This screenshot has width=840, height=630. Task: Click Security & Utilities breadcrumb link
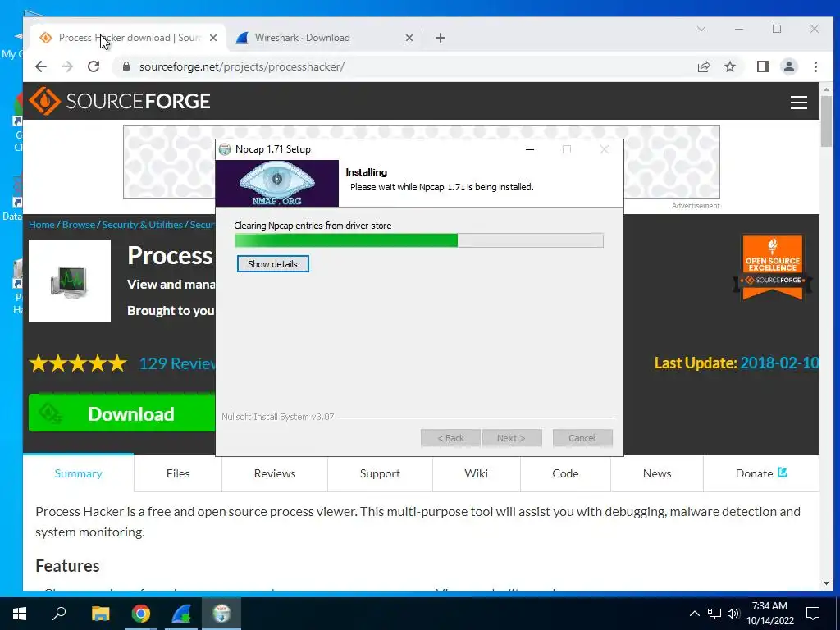coord(142,225)
